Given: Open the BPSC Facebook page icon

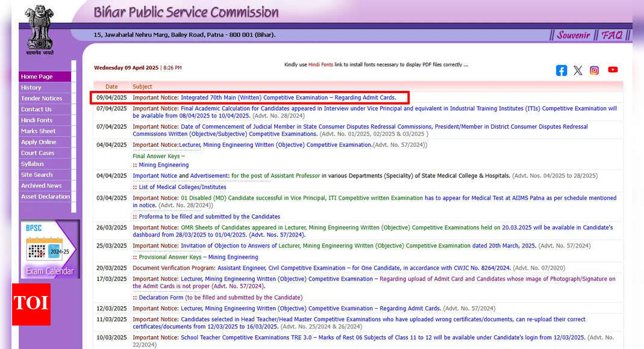Looking at the screenshot, I should tap(561, 70).
